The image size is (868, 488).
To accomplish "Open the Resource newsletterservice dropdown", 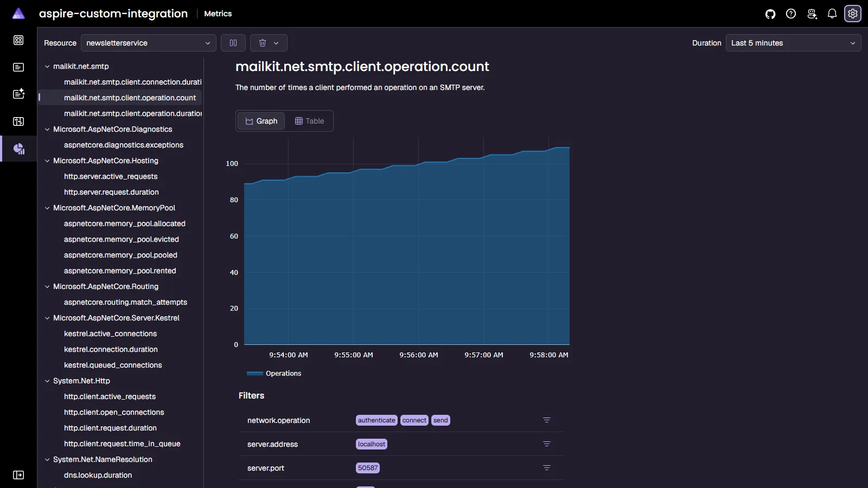I will [x=148, y=43].
